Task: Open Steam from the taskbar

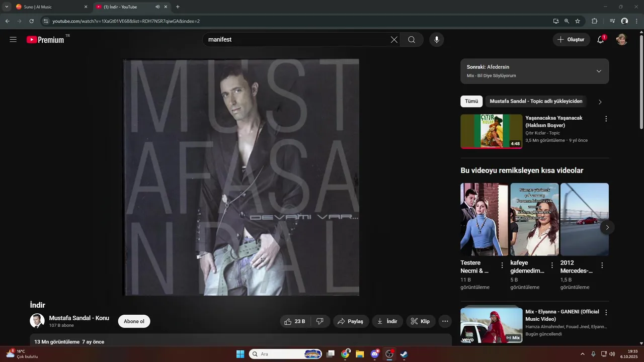Action: 404,354
